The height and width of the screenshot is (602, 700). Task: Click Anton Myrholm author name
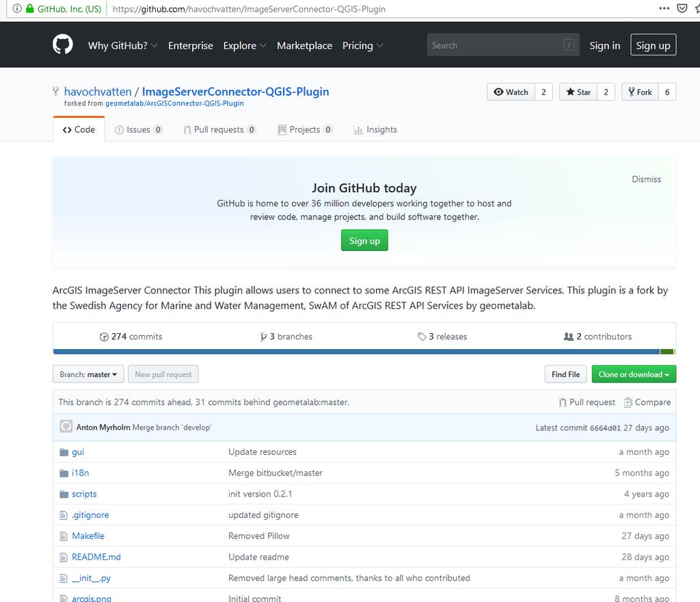coord(103,428)
